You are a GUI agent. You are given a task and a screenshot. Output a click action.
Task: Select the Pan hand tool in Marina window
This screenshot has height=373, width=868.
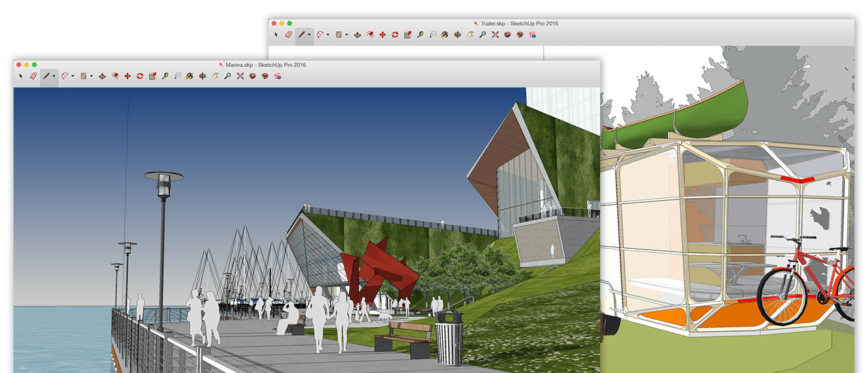click(x=215, y=76)
